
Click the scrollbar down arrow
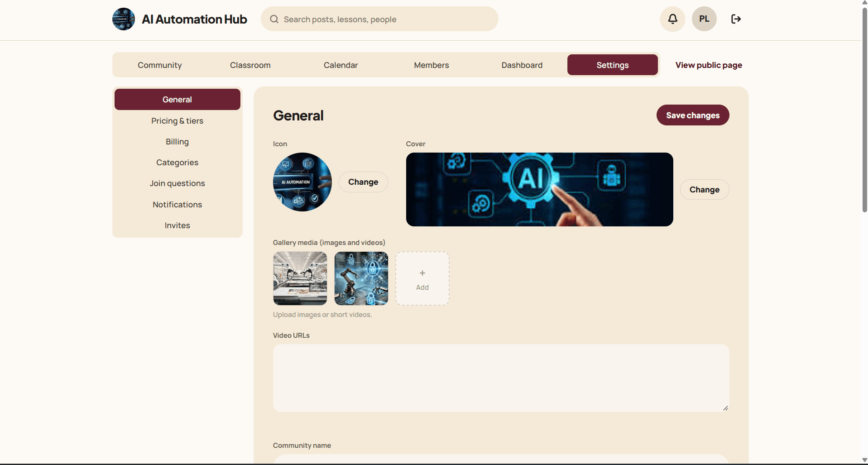click(x=864, y=460)
